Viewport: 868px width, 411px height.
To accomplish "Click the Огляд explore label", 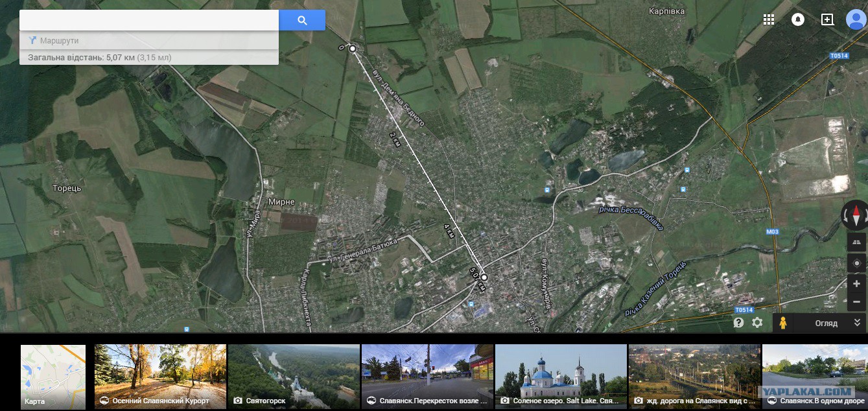I will pos(826,323).
